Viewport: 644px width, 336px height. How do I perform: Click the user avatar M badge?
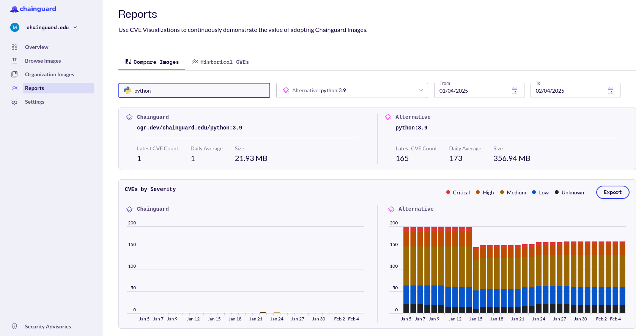click(15, 27)
